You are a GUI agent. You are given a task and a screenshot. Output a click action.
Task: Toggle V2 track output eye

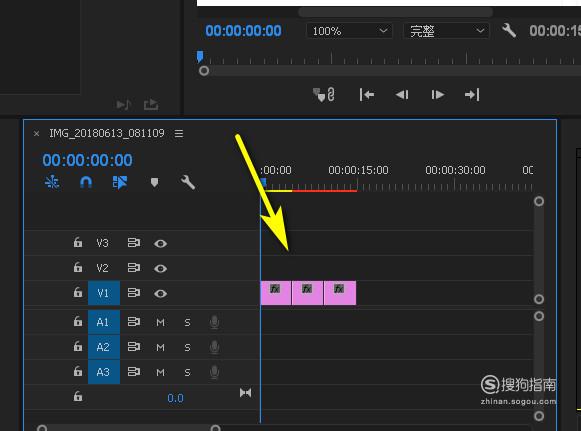click(x=160, y=268)
